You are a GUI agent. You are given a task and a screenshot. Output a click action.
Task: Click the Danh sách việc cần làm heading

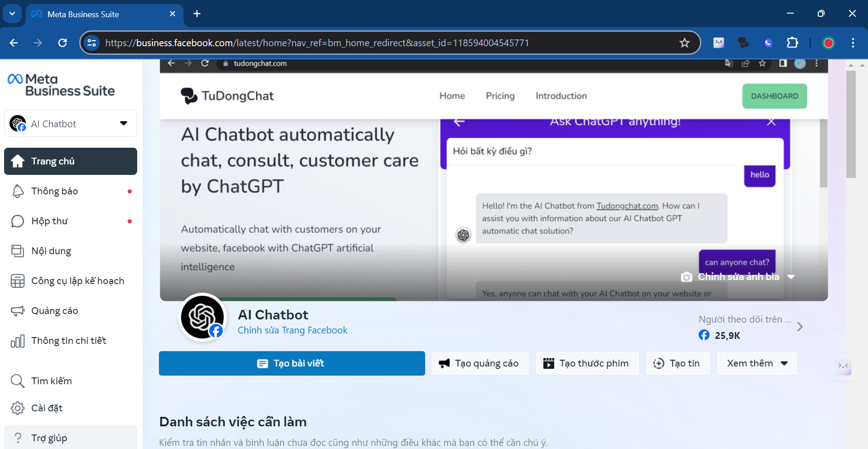tap(233, 422)
